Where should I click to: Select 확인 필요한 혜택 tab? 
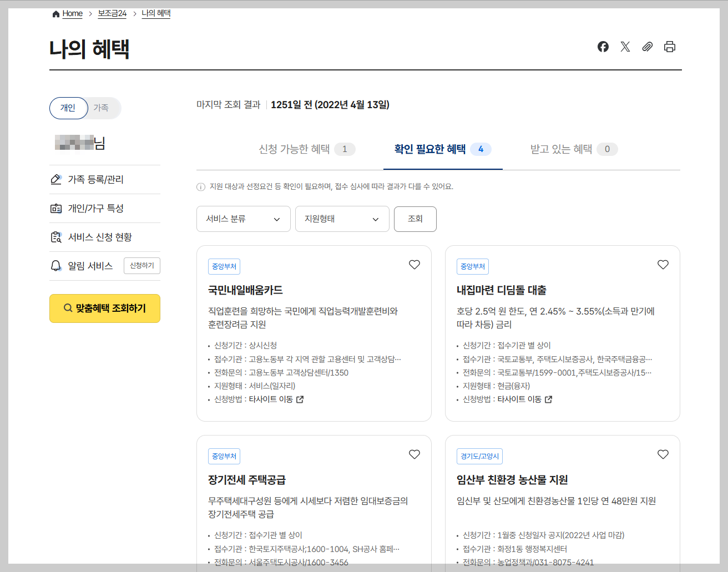click(443, 149)
